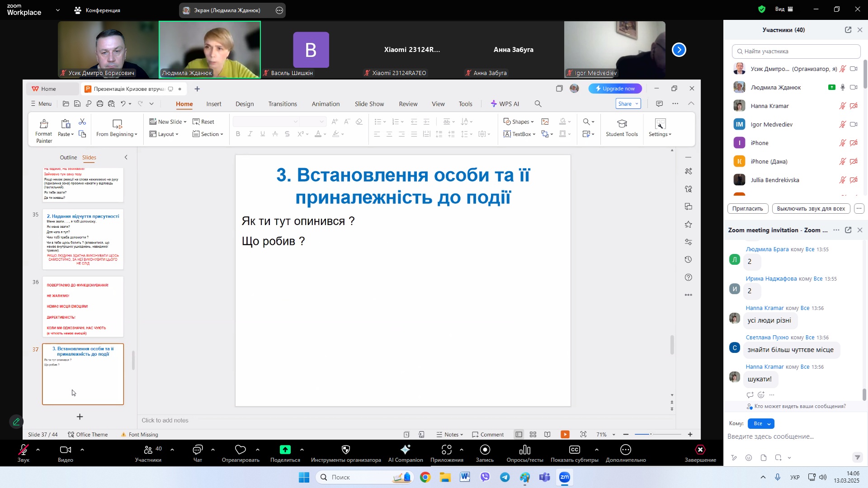Viewport: 868px width, 488px height.
Task: Click the Cut scissors icon
Action: point(82,122)
